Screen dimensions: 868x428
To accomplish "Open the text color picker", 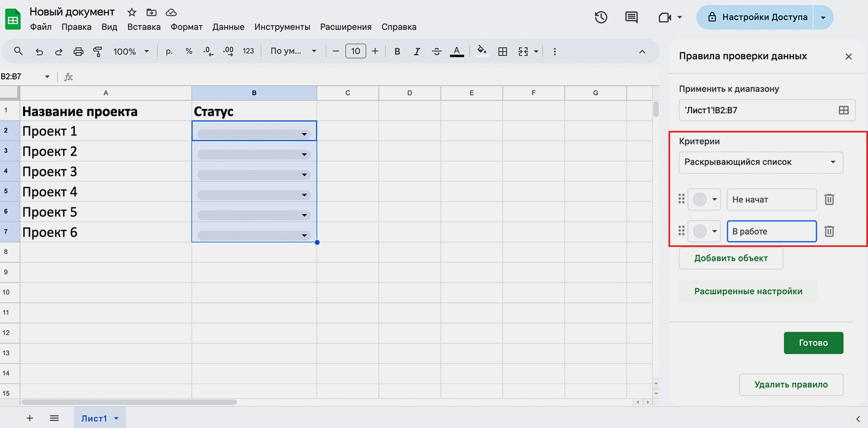I will tap(457, 51).
